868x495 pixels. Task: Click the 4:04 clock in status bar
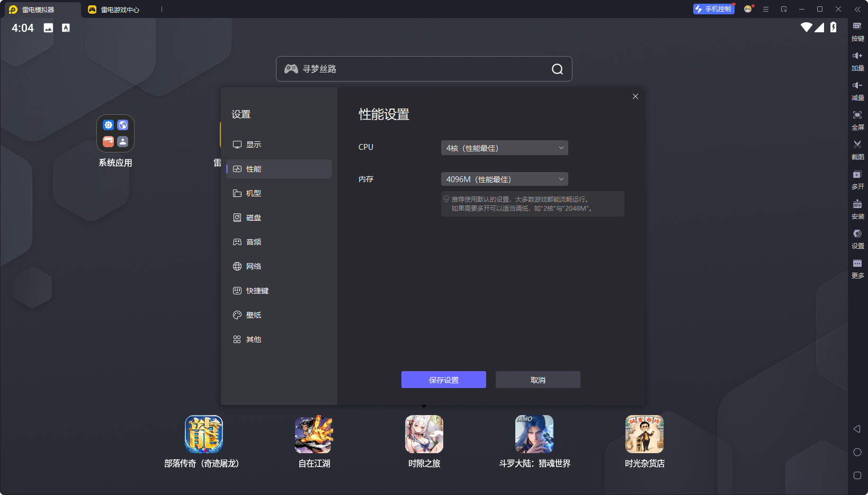[x=23, y=28]
